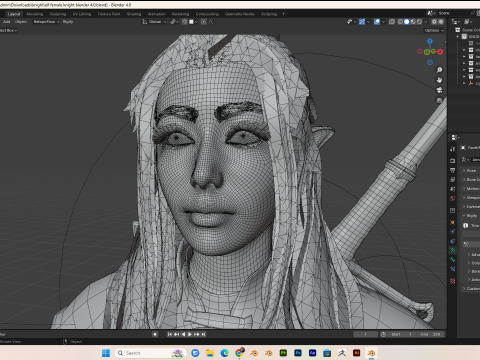Open the View Layer properties tab

[452, 179]
